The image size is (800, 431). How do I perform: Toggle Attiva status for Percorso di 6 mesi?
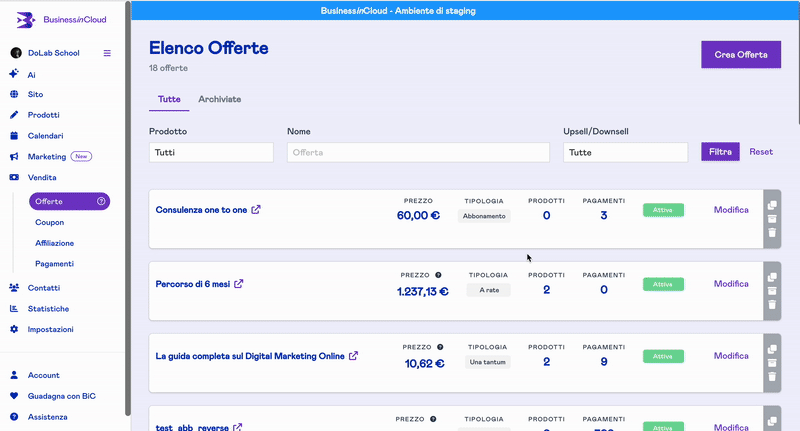tap(662, 284)
